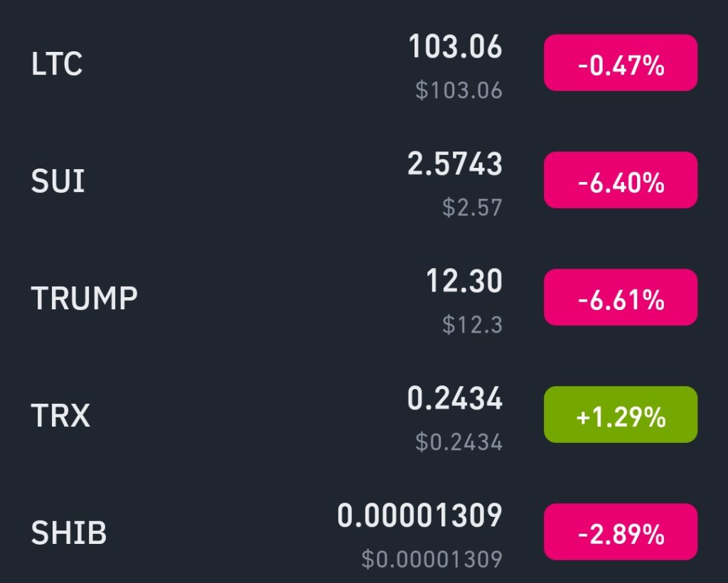Tap the green +1.29% change badge
Screen dimensions: 728x583
(621, 414)
